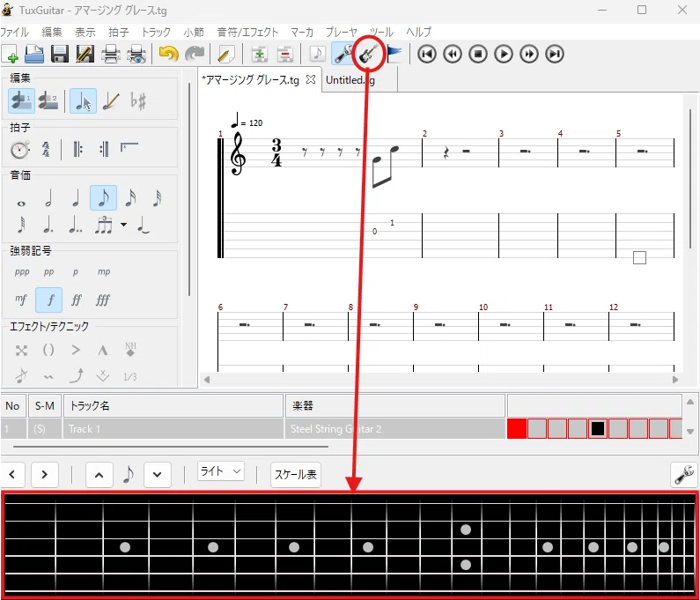Open print preview icon
Screen dimensions: 700x600
click(x=136, y=54)
